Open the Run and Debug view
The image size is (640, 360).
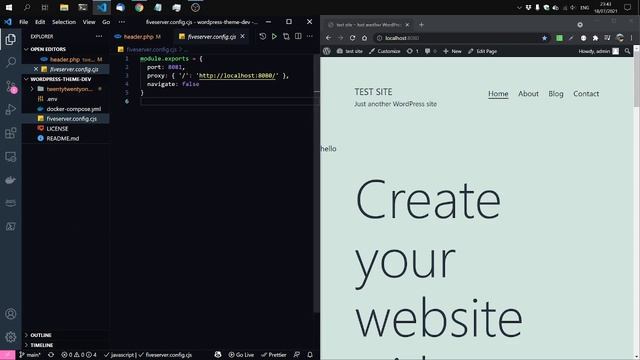click(11, 109)
